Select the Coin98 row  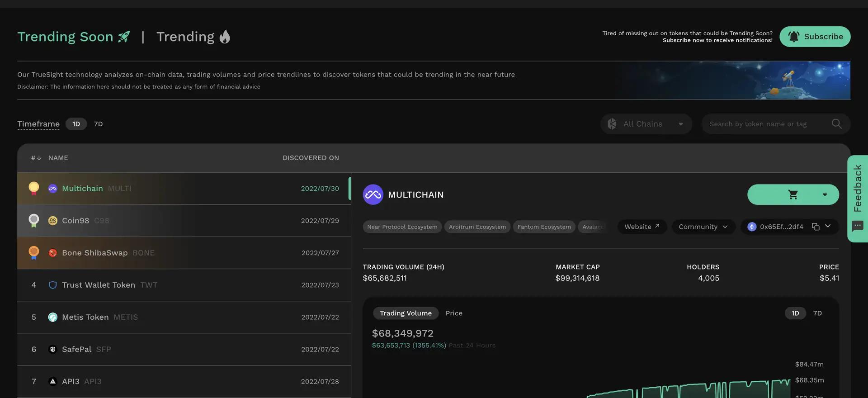[x=184, y=221]
